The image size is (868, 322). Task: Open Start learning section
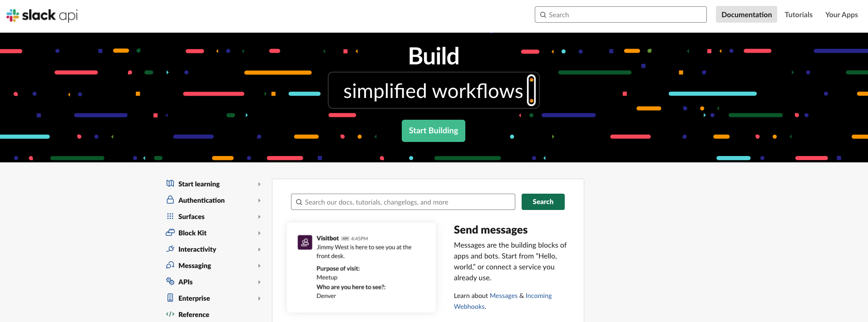click(199, 184)
